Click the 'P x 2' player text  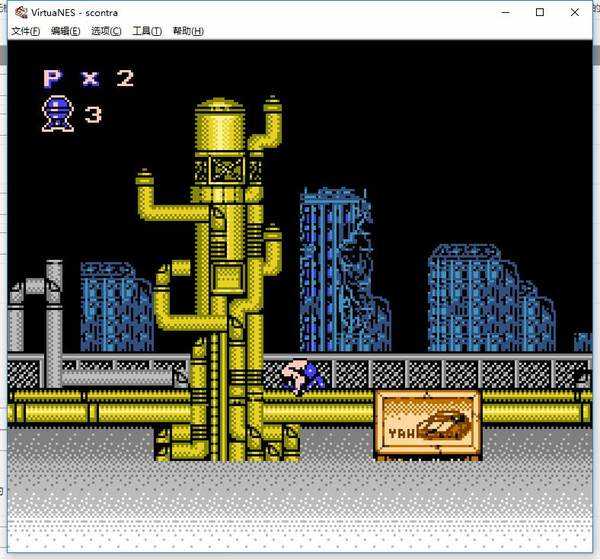coord(89,78)
